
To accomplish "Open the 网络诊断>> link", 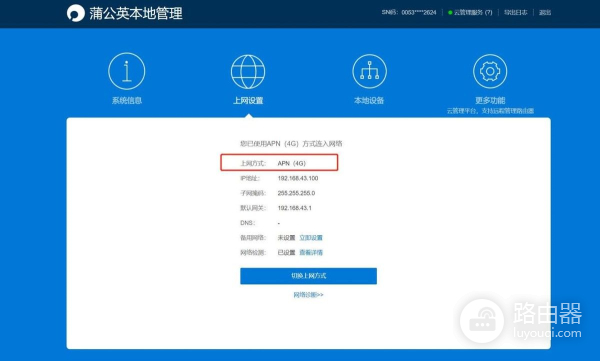I will (x=308, y=295).
